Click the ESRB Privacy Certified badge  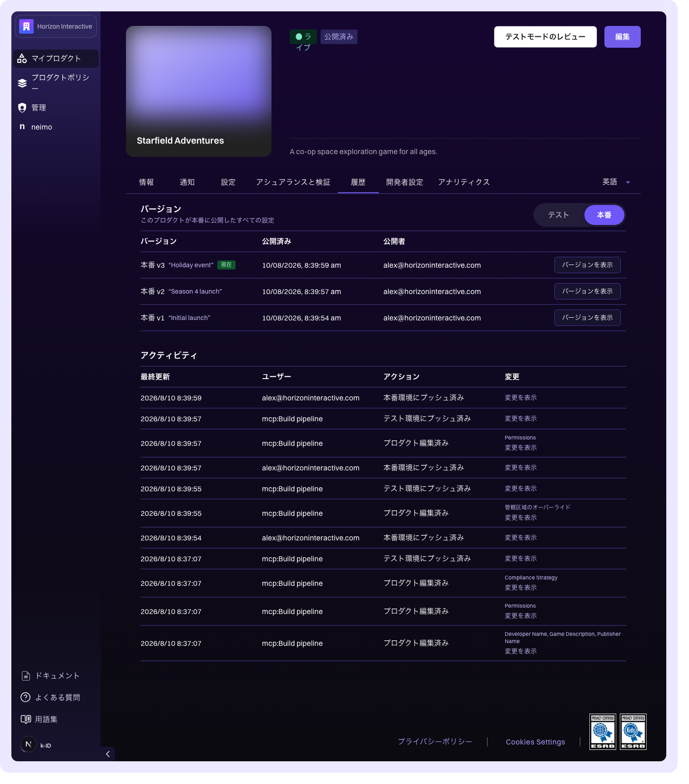(x=603, y=732)
